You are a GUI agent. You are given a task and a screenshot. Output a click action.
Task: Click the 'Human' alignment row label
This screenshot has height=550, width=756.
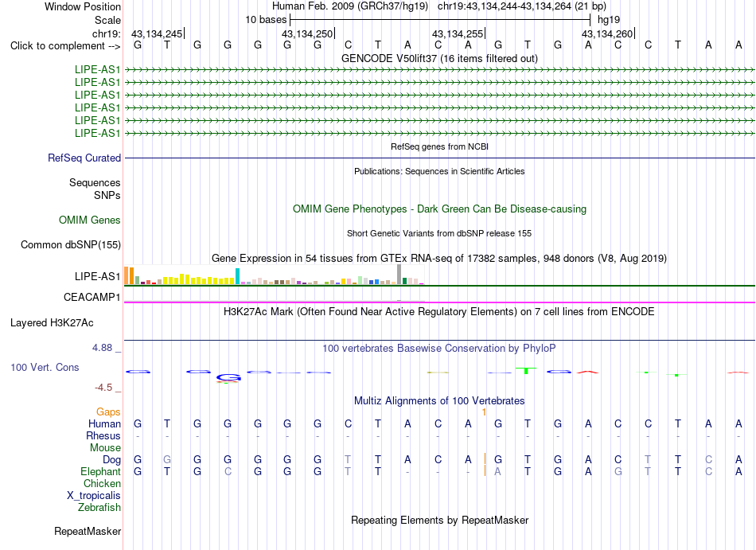click(x=104, y=424)
